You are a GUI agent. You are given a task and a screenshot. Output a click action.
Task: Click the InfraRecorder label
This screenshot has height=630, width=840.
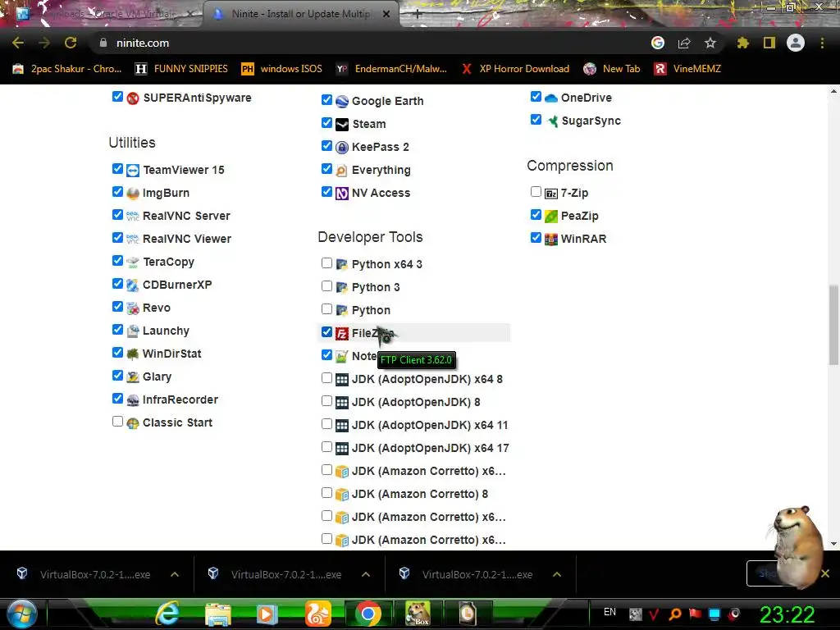tap(180, 399)
